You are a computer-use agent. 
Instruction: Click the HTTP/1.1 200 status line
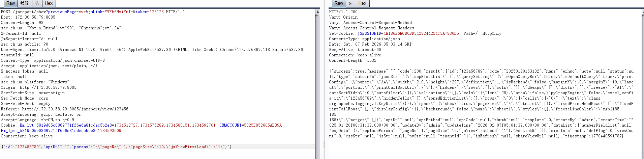[343, 12]
